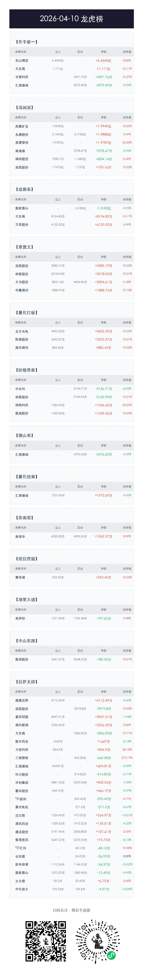Viewport: 143px width, 980px height.
Task: Click the 【佛山系】 section heading
Action: pyautogui.click(x=24, y=436)
